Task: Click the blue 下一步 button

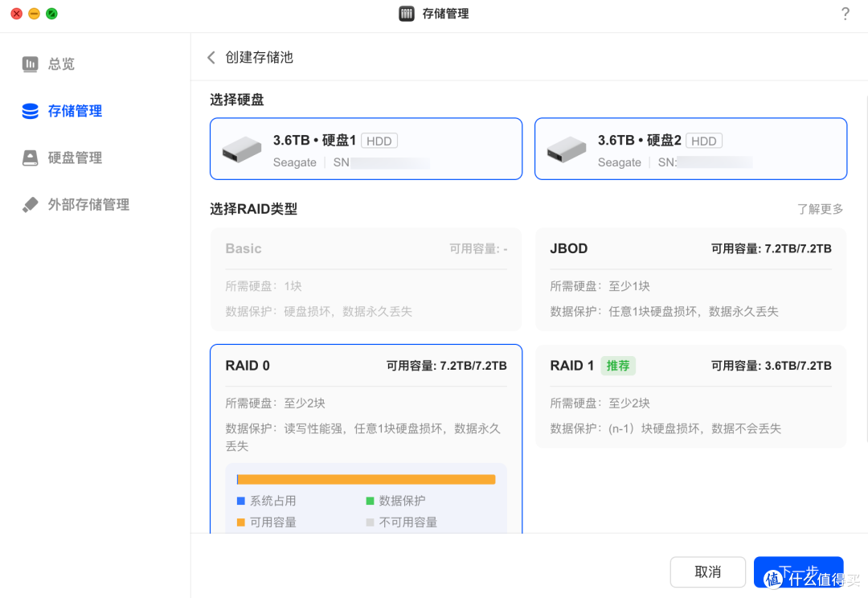Action: click(x=798, y=572)
